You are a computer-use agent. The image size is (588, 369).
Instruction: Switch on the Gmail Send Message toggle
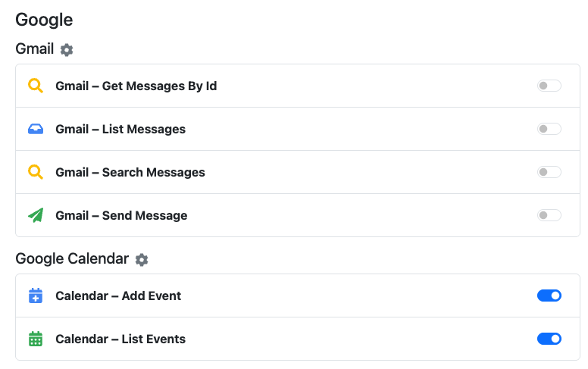tap(549, 215)
